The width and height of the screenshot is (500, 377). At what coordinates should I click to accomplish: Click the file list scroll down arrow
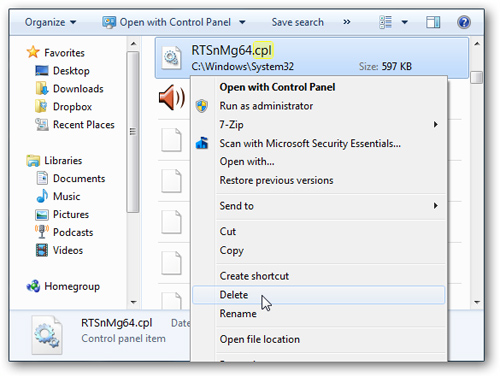pyautogui.click(x=477, y=302)
